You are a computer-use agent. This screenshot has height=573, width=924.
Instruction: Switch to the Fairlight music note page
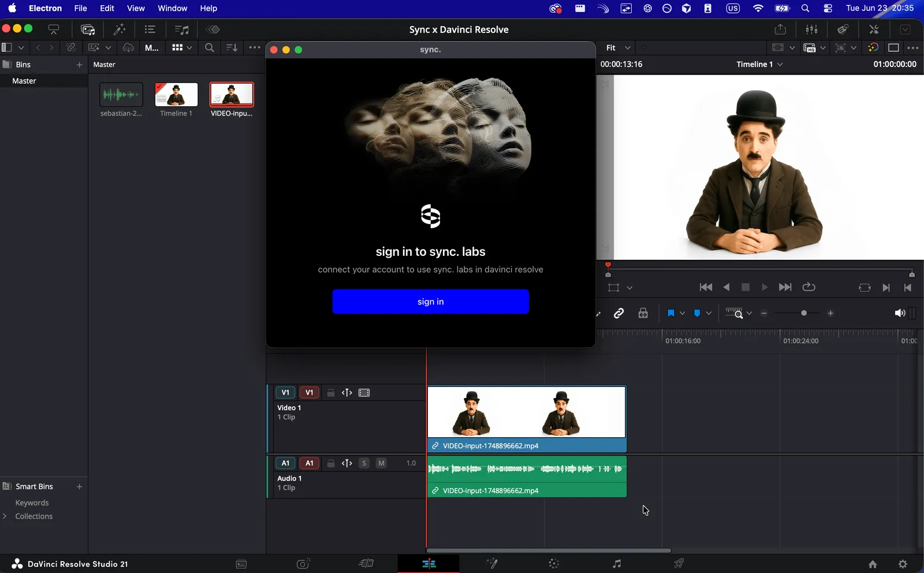pyautogui.click(x=617, y=564)
